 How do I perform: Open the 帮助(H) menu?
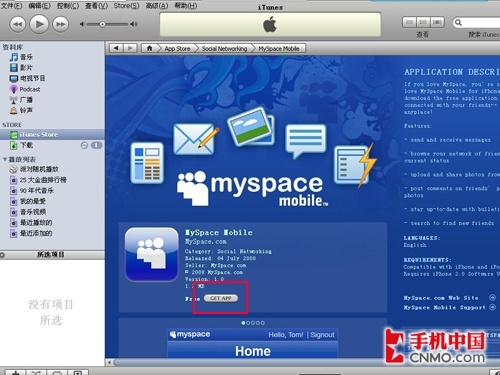pos(186,6)
